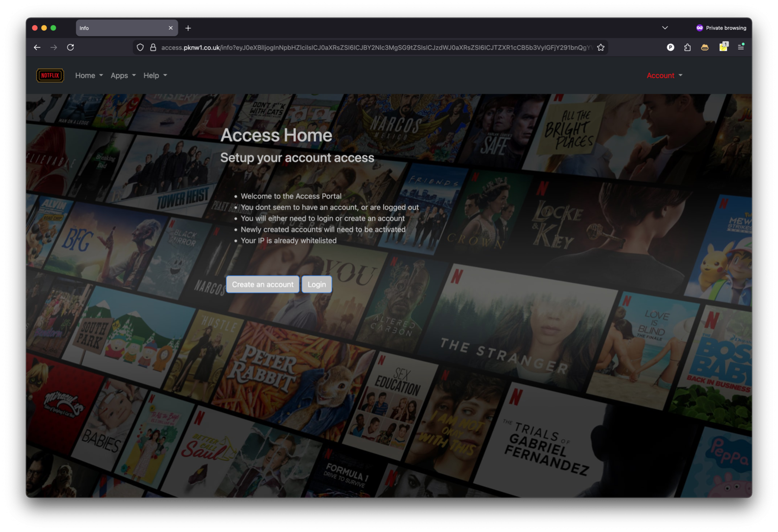Select the Info tab
The width and height of the screenshot is (778, 532).
(x=127, y=28)
